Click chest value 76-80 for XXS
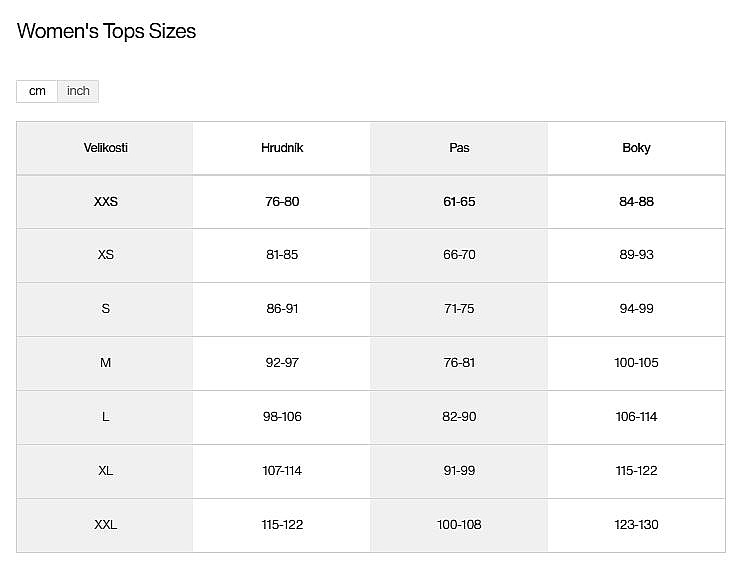This screenshot has height=571, width=740. tap(282, 202)
